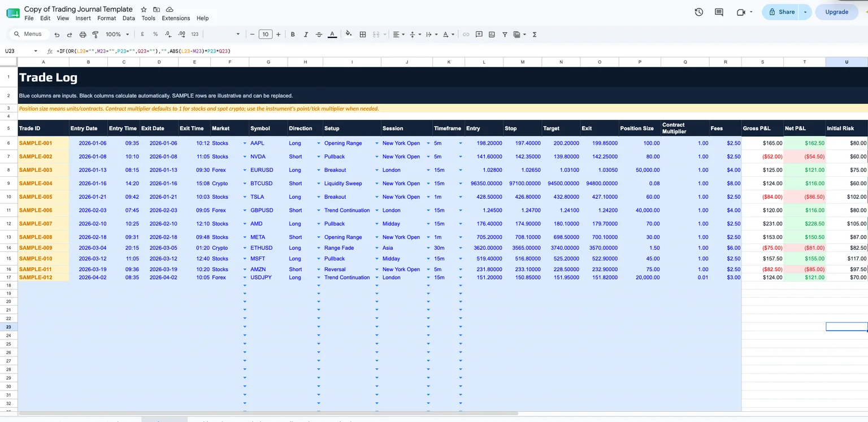Select column U header
This screenshot has width=868, height=422.
click(847, 62)
